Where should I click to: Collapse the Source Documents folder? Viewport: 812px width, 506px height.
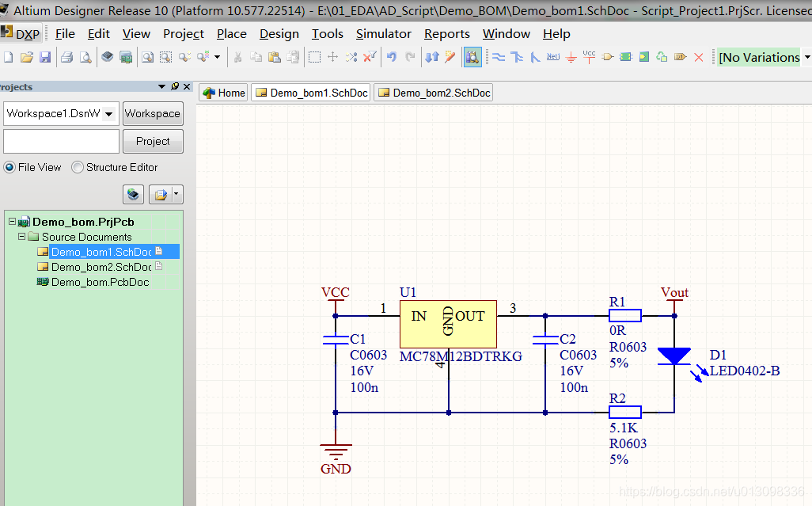22,237
